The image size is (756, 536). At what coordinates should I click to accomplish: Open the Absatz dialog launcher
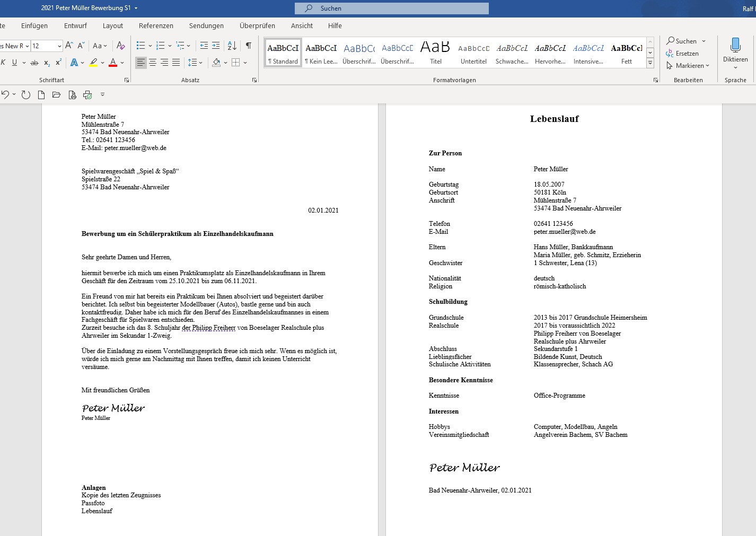click(x=254, y=80)
